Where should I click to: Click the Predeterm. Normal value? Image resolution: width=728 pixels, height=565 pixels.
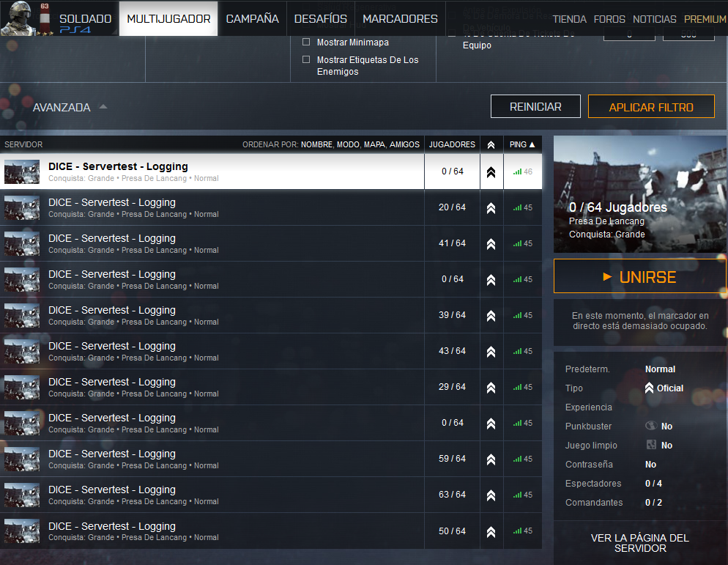(x=660, y=369)
